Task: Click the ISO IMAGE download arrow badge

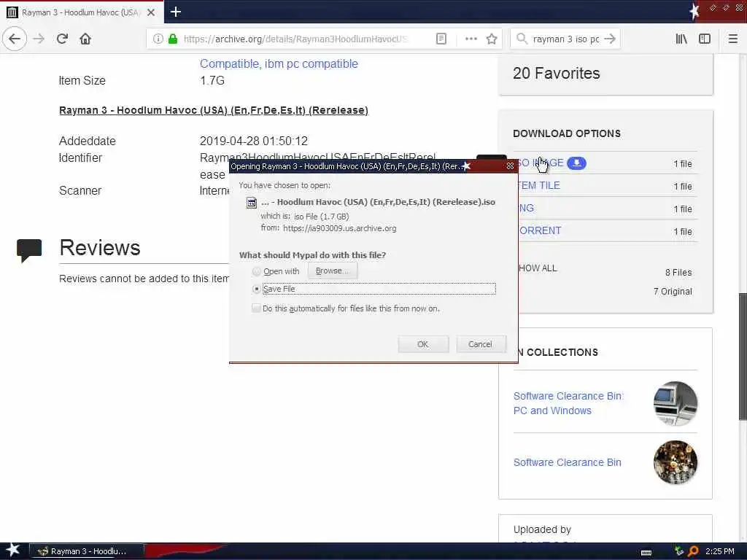Action: tap(576, 163)
